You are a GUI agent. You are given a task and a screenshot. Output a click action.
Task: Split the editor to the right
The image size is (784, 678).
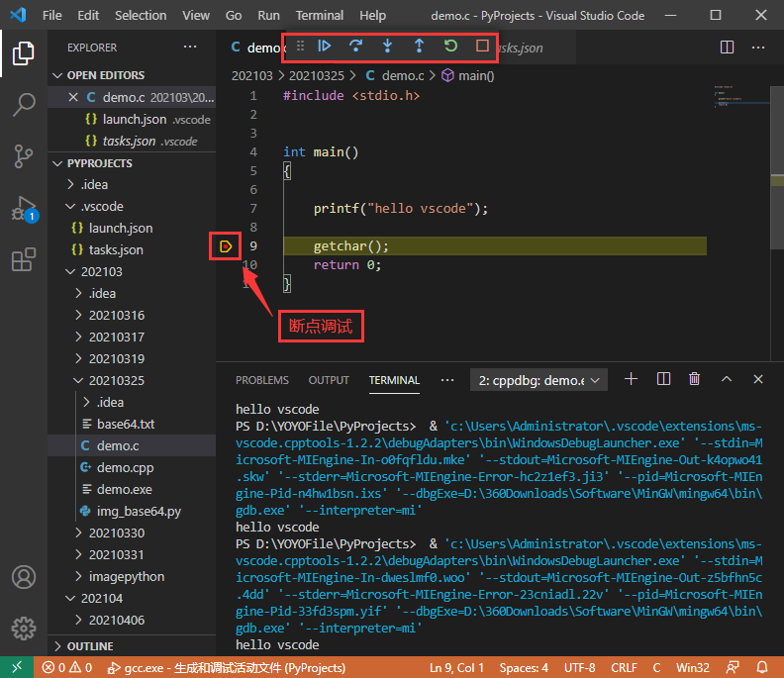tap(727, 48)
